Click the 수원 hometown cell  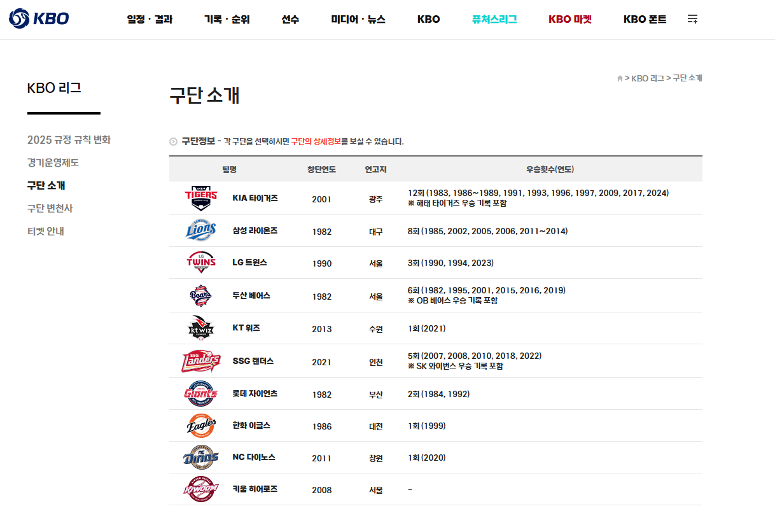click(x=375, y=329)
